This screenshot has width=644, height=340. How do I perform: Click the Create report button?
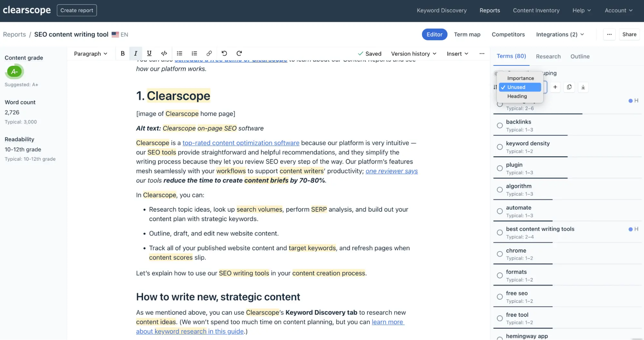point(77,10)
